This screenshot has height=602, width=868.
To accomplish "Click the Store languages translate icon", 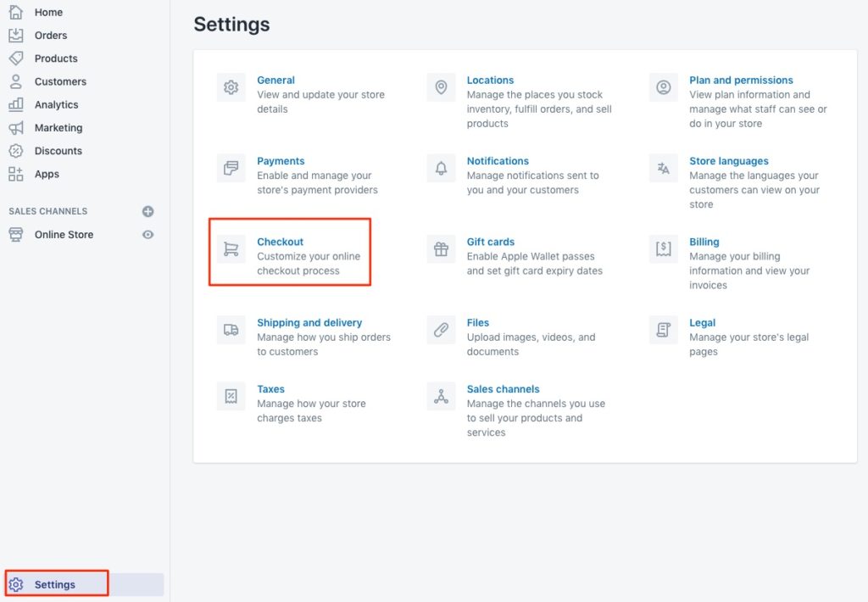I will coord(663,169).
